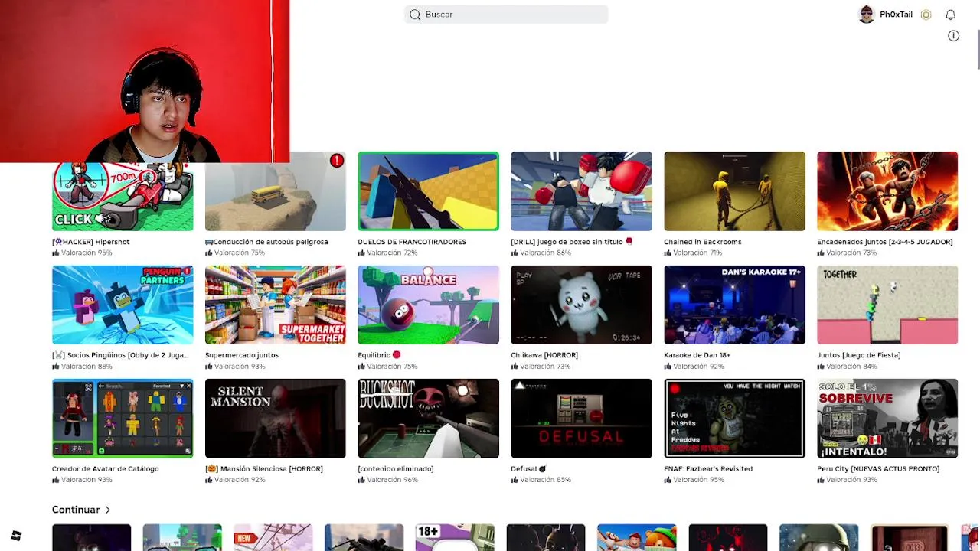Expand the Continuar section arrow

tap(107, 510)
